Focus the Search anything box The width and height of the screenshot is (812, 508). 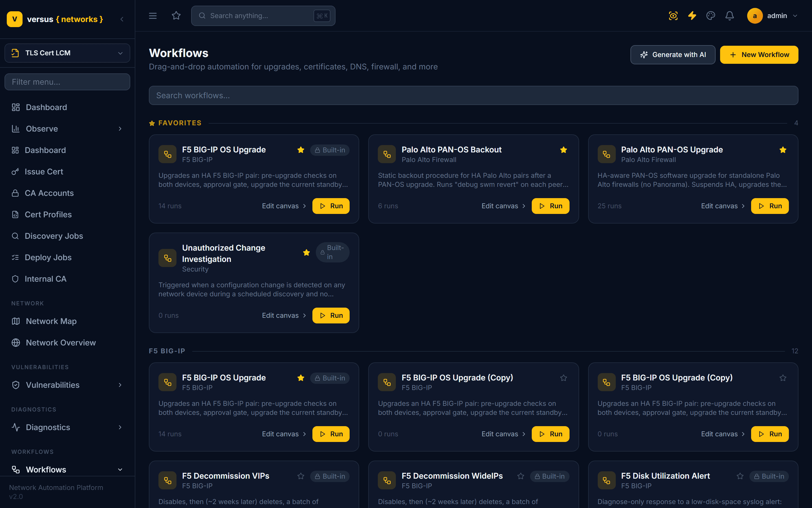point(263,16)
